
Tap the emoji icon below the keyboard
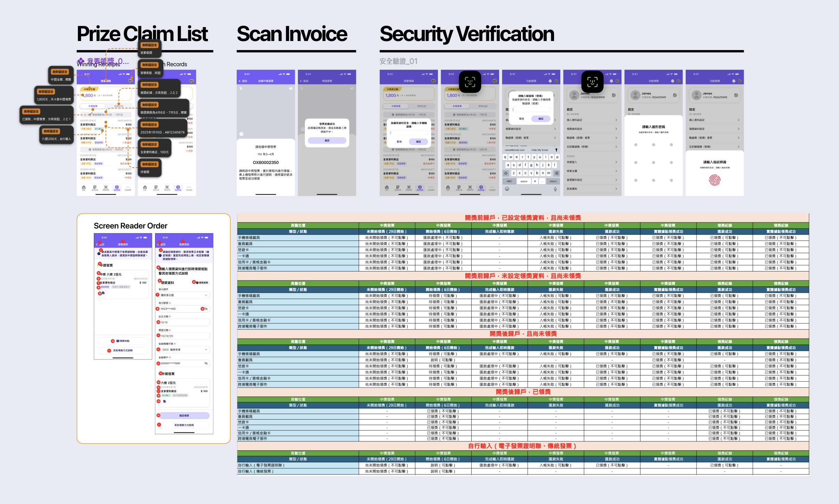pos(507,189)
